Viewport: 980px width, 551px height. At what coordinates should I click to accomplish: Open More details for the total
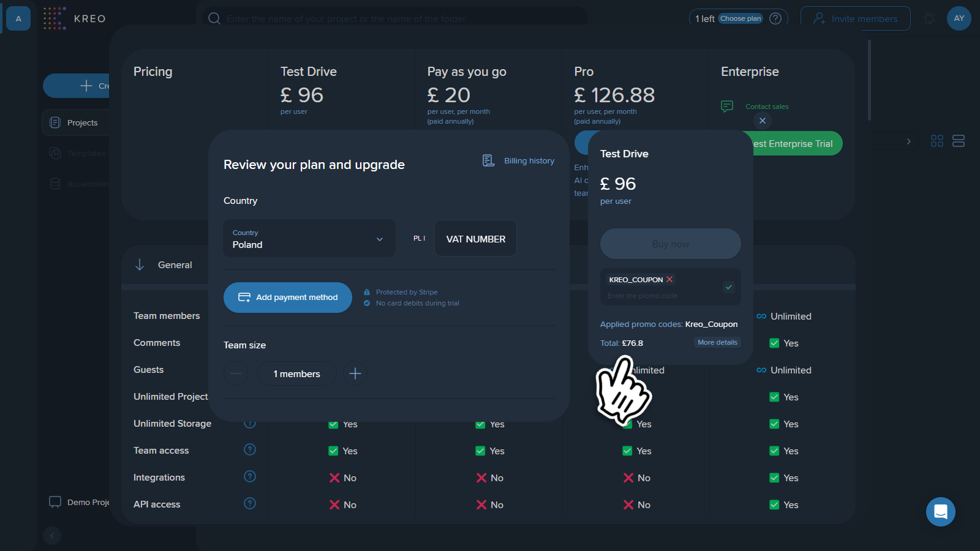click(x=717, y=342)
